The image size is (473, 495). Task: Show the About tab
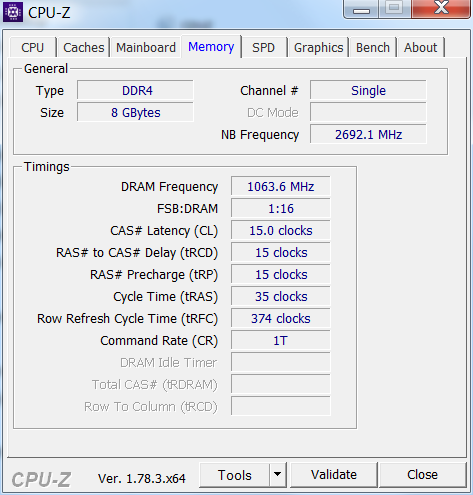click(420, 47)
